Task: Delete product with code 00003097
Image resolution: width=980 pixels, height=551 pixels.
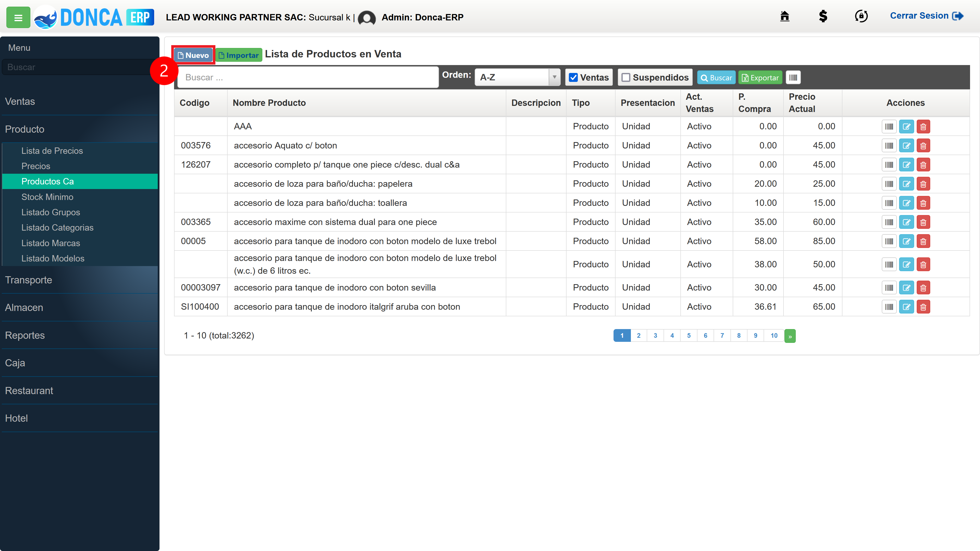Action: click(923, 288)
